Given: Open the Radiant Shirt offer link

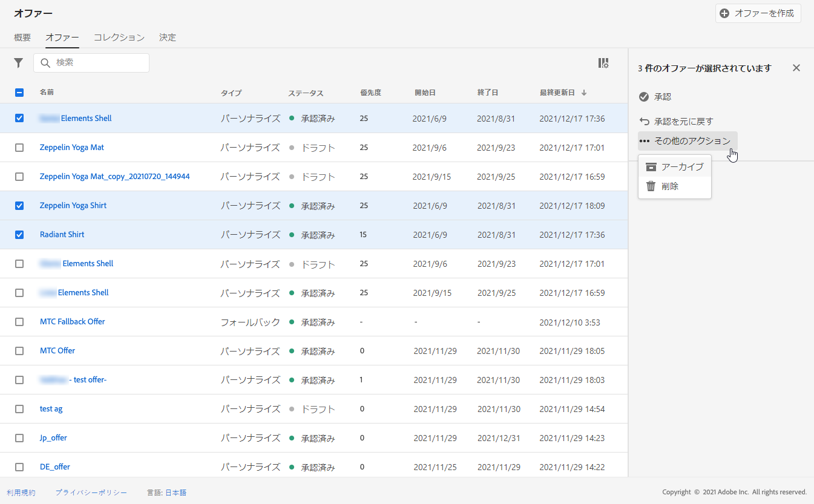Looking at the screenshot, I should [x=62, y=235].
